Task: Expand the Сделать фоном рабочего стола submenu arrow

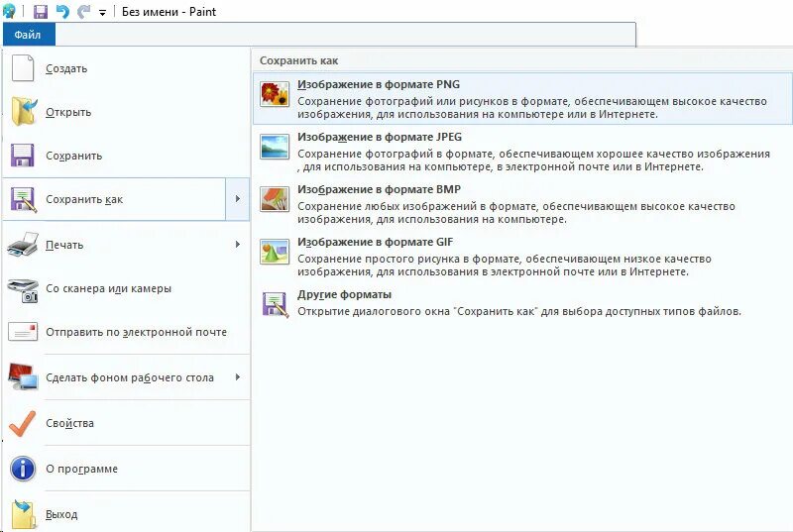Action: (238, 377)
